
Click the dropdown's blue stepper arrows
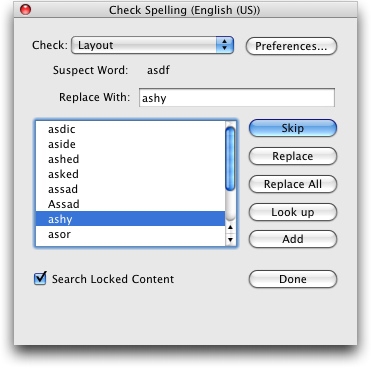(225, 45)
